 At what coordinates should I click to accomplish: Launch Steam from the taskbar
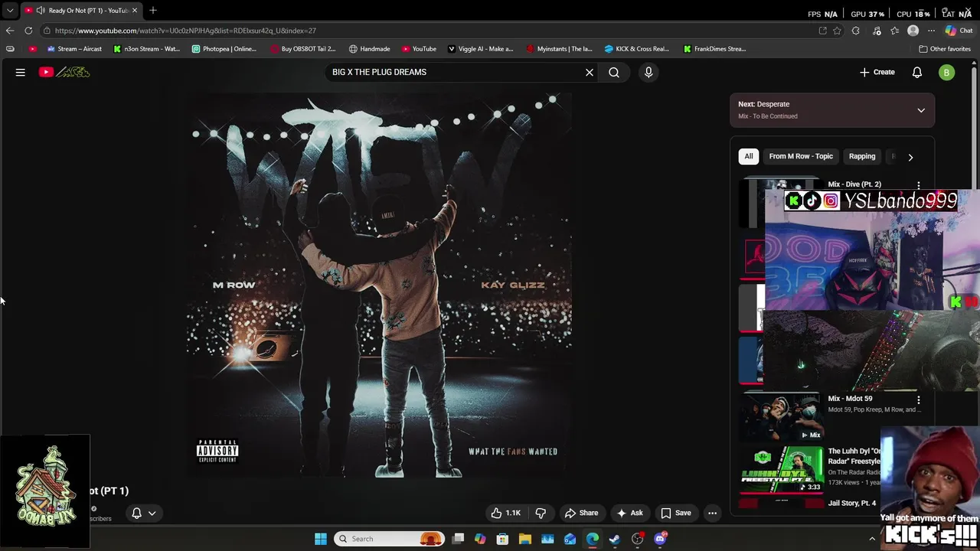[615, 539]
